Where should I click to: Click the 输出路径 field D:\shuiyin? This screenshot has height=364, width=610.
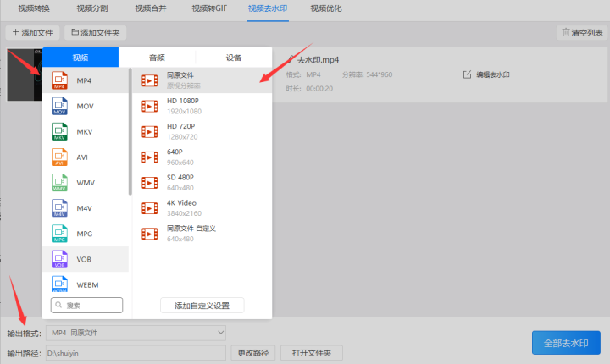coord(136,353)
